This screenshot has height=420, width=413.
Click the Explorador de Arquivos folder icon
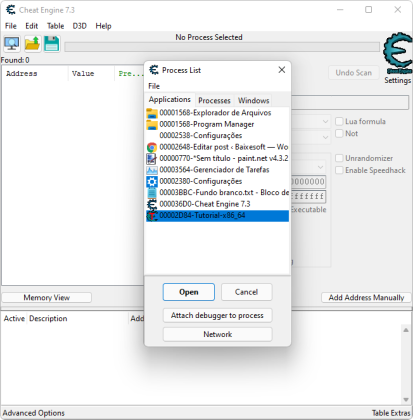tap(152, 113)
